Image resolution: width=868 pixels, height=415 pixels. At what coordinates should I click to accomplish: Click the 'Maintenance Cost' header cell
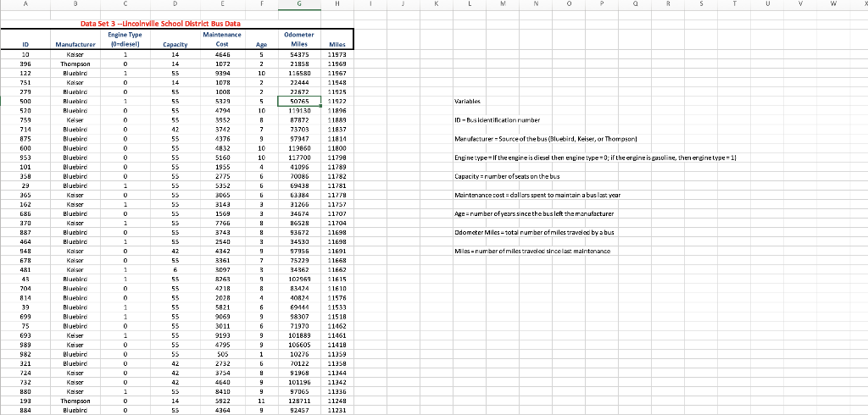tap(222, 39)
